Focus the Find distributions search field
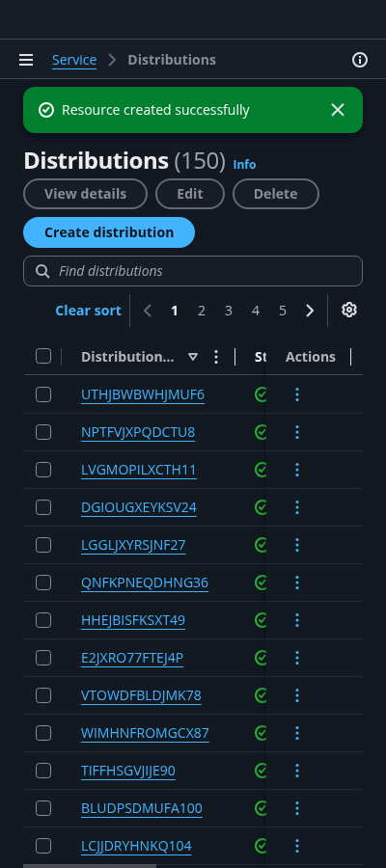Image resolution: width=386 pixels, height=868 pixels. pyautogui.click(x=193, y=271)
